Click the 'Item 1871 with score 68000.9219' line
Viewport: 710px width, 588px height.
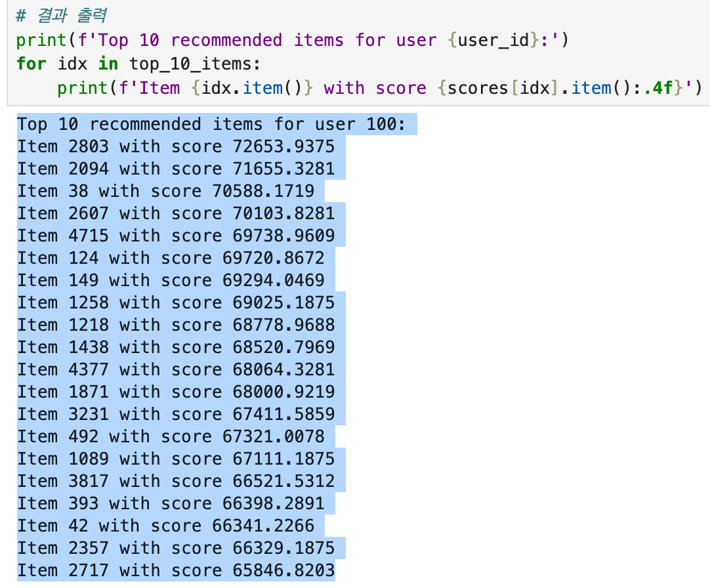coord(176,392)
